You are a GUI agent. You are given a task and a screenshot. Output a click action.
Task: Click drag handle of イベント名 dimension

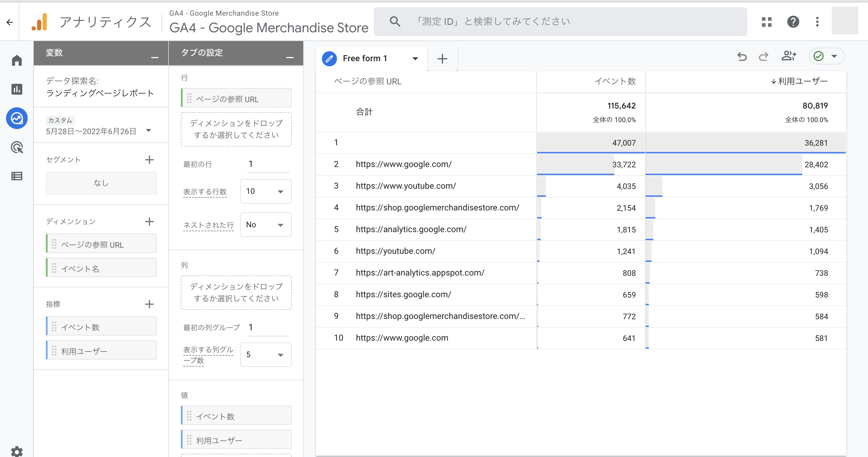pyautogui.click(x=54, y=268)
